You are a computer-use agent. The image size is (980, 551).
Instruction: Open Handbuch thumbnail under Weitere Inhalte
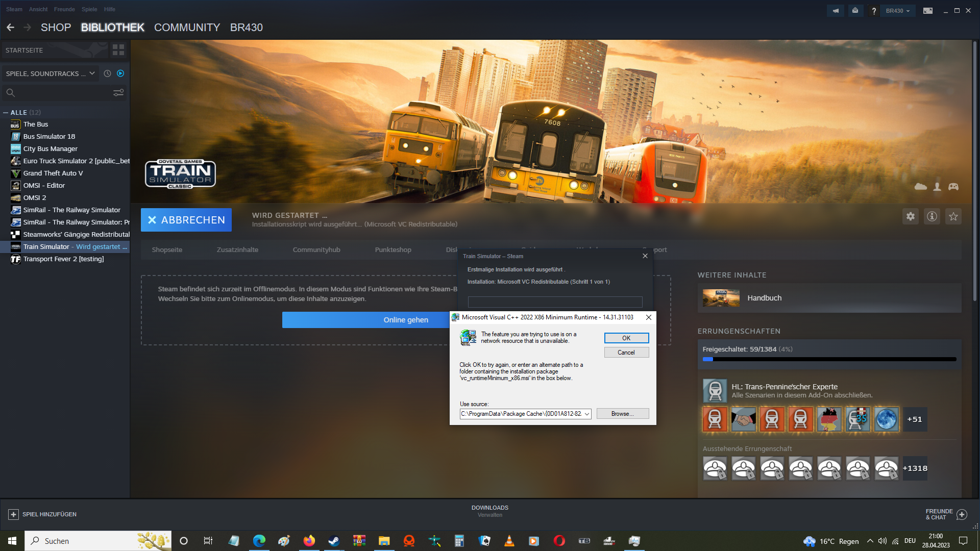721,298
